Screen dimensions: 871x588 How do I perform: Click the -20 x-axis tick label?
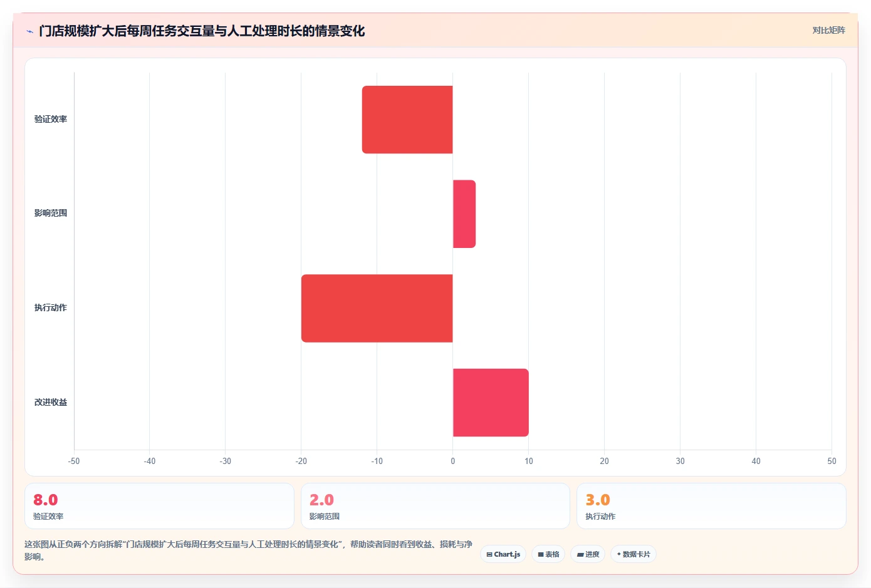[301, 461]
